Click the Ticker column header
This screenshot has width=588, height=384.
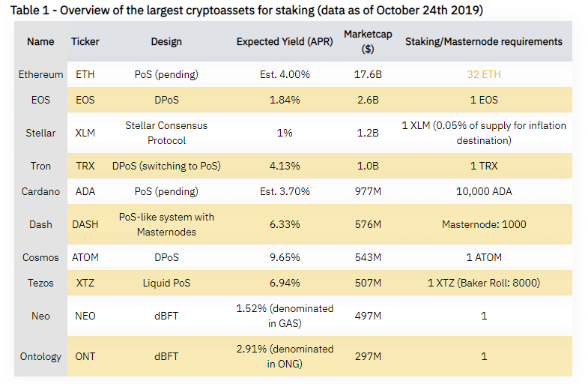[x=85, y=41]
